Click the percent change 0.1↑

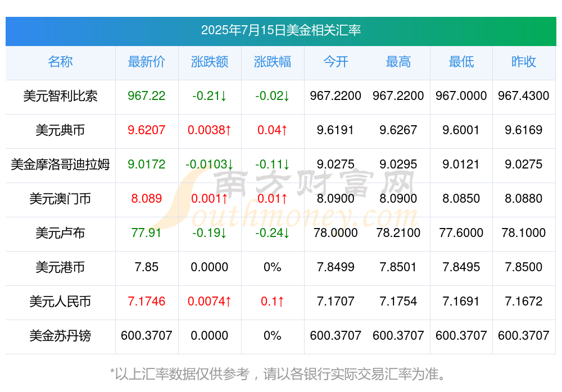point(273,302)
